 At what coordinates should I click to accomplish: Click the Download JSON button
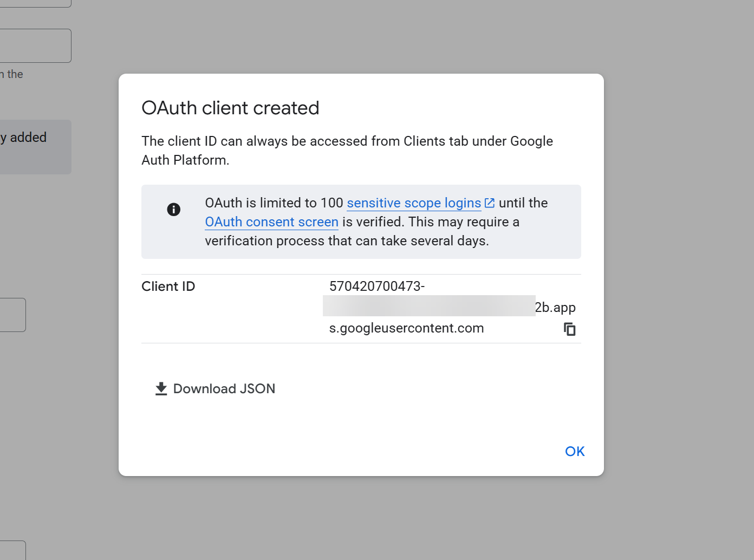coord(215,389)
